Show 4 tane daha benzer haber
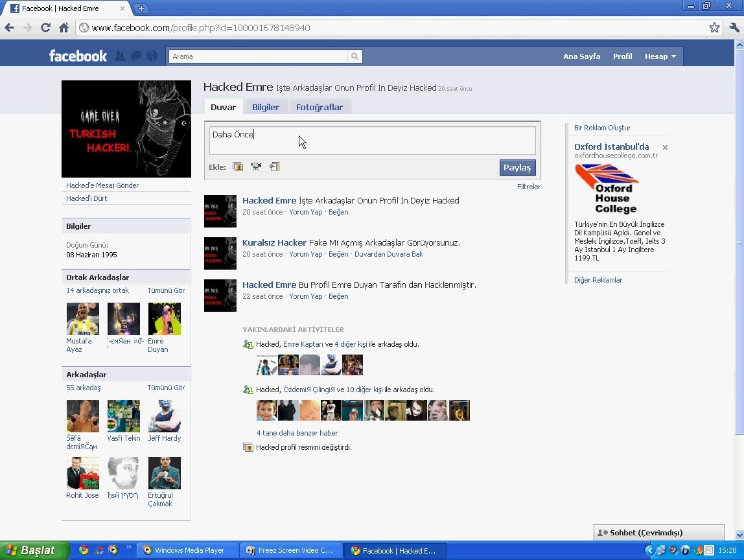Viewport: 744px width, 560px height. click(297, 433)
